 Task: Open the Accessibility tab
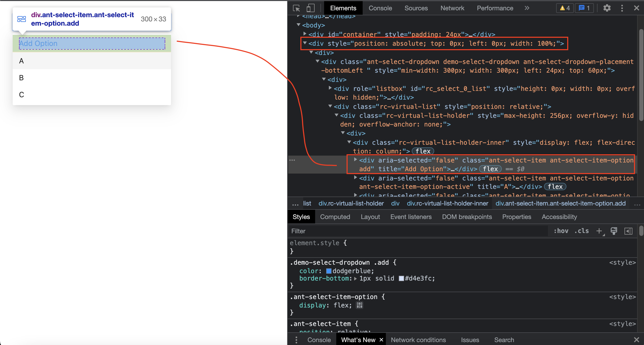[559, 217]
